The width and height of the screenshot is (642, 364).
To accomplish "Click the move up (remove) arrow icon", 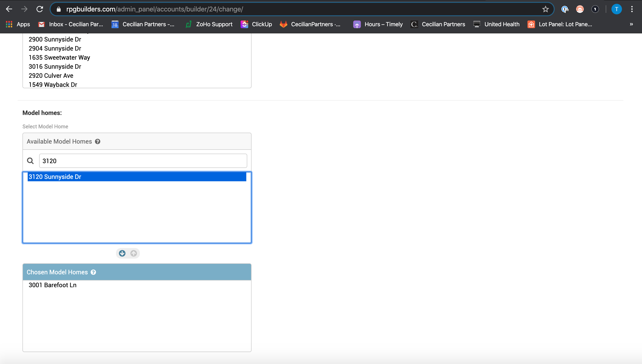I will 134,253.
